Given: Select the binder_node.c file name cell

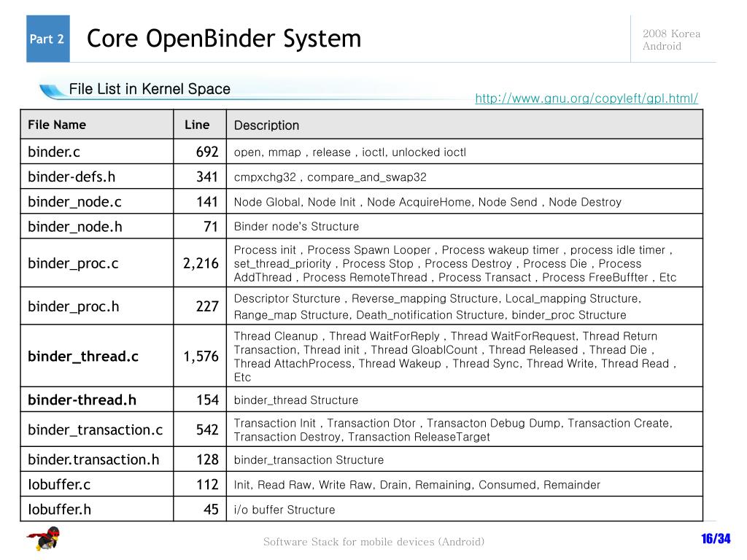Looking at the screenshot, I should coord(97,201).
